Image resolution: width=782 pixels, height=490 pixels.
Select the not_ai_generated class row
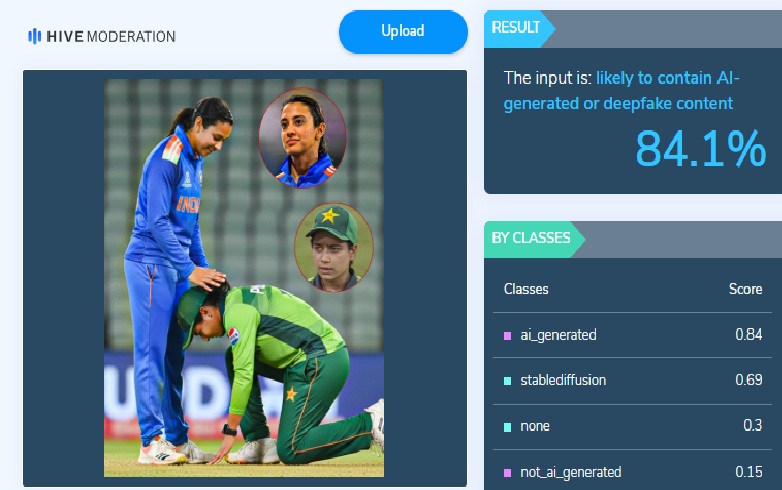point(632,471)
